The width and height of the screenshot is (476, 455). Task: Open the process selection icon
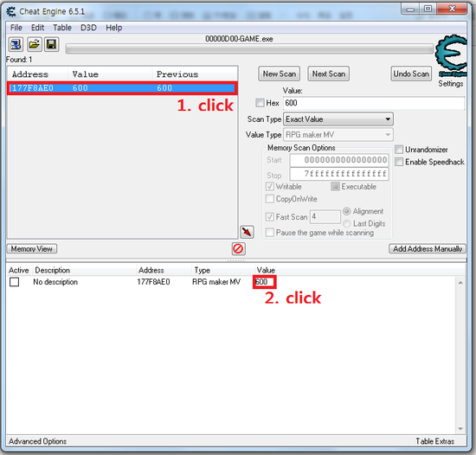coord(16,45)
